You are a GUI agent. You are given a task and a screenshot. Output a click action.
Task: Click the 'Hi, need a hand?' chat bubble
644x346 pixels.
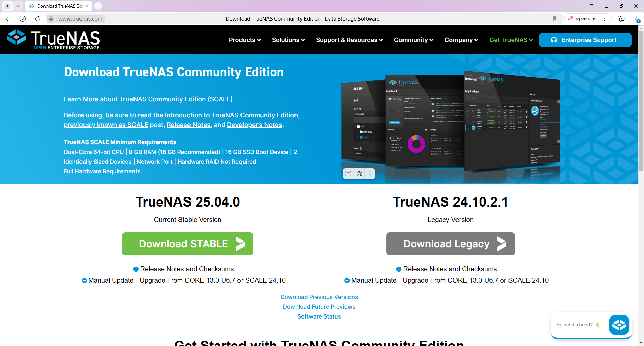(x=578, y=325)
